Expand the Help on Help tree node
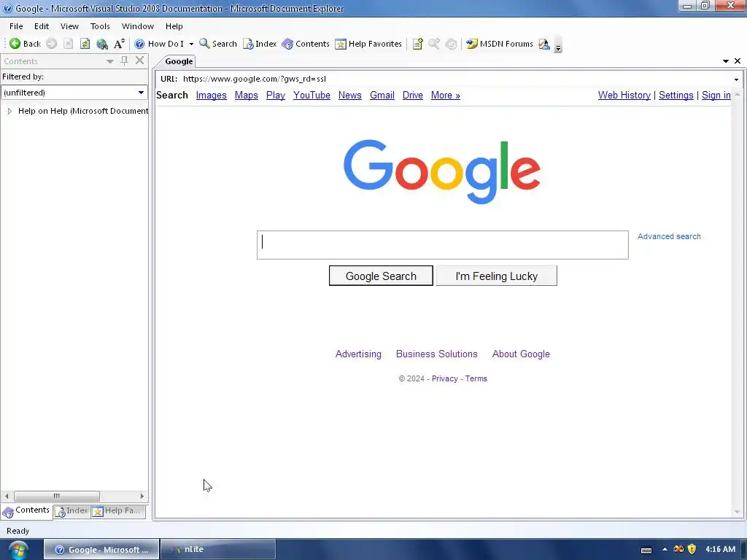The height and width of the screenshot is (560, 747). click(9, 111)
